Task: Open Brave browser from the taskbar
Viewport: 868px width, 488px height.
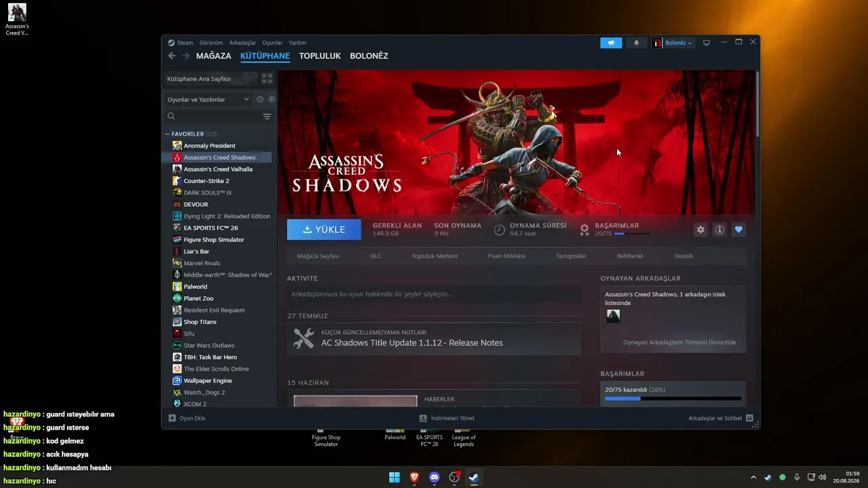Action: click(x=414, y=477)
